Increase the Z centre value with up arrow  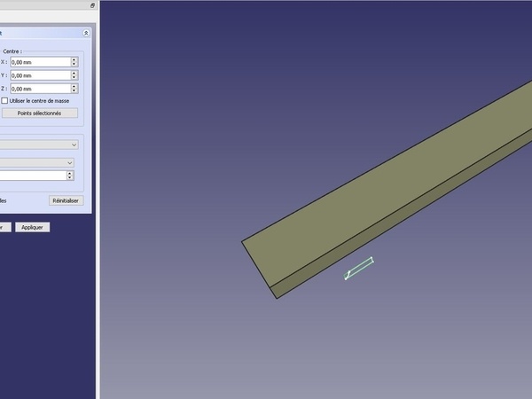click(x=74, y=86)
